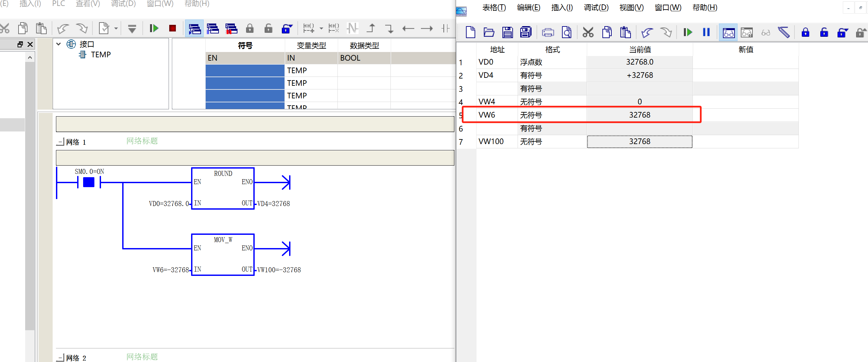
Task: Click the green run icon in status chart toolbar
Action: tap(688, 32)
